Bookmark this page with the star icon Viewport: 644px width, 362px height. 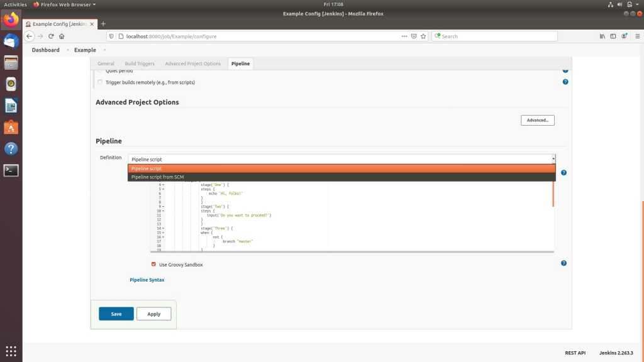coord(423,36)
